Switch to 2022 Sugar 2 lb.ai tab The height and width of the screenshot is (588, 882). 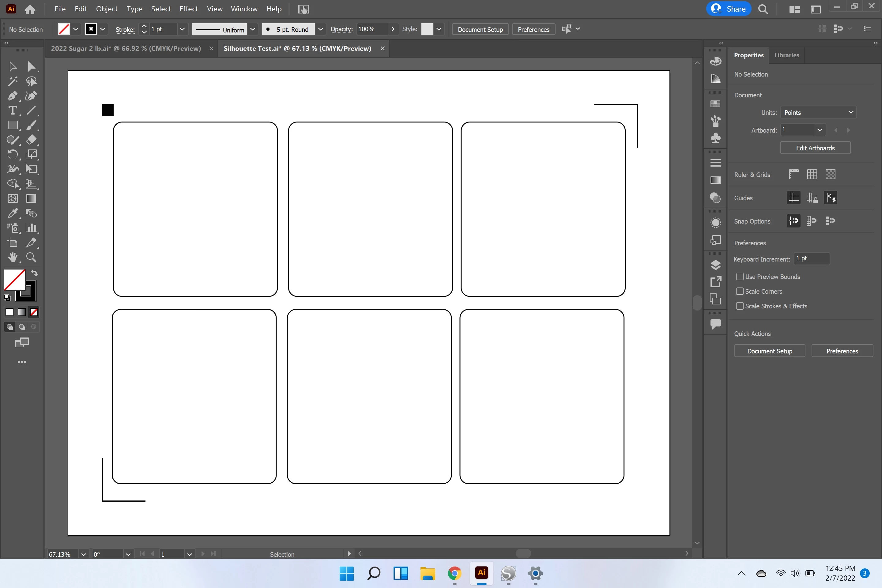126,48
